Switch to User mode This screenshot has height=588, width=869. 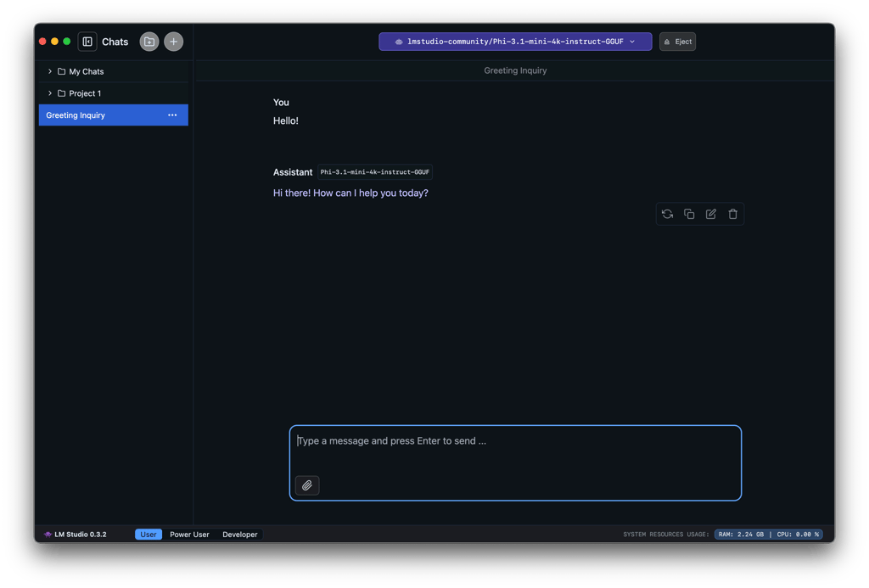148,535
